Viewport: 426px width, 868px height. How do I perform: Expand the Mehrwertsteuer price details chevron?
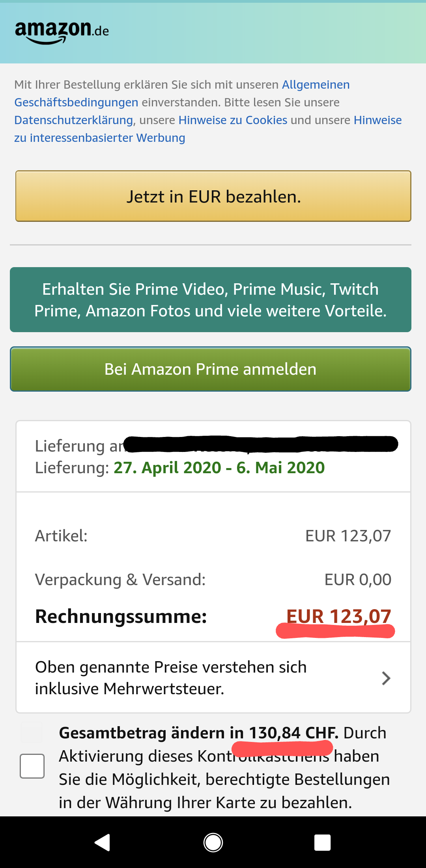pyautogui.click(x=386, y=678)
